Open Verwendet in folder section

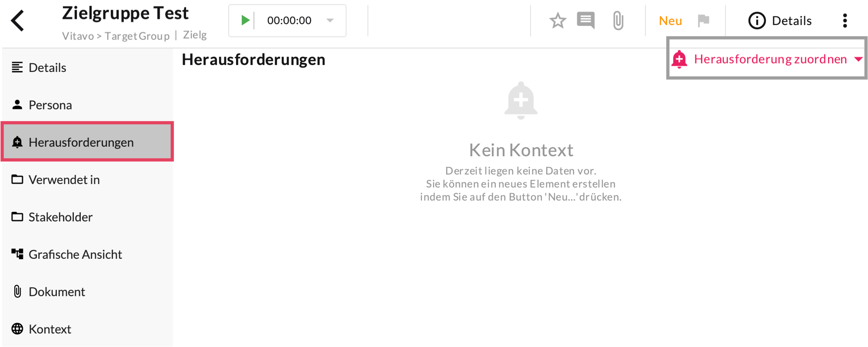[64, 180]
